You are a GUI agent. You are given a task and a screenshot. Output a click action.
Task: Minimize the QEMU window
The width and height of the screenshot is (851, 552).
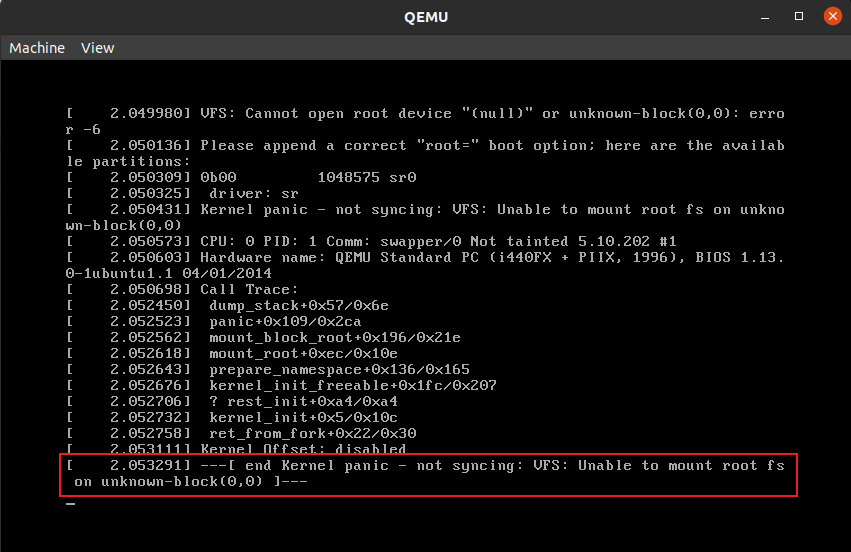[765, 17]
